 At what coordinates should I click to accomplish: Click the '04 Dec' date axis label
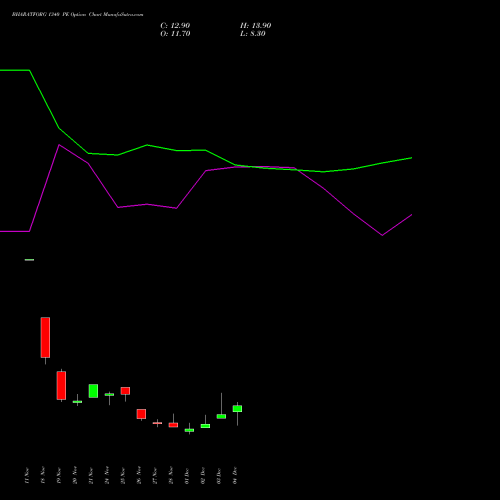tap(235, 475)
